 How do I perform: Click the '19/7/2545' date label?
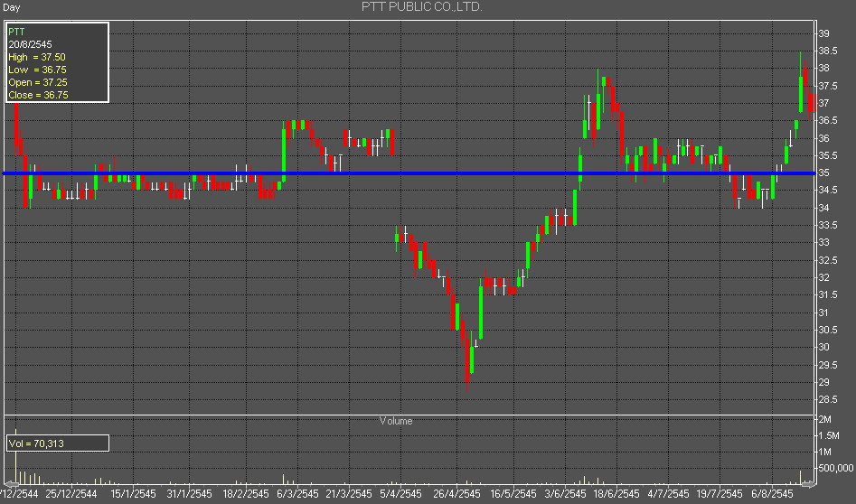coord(720,494)
